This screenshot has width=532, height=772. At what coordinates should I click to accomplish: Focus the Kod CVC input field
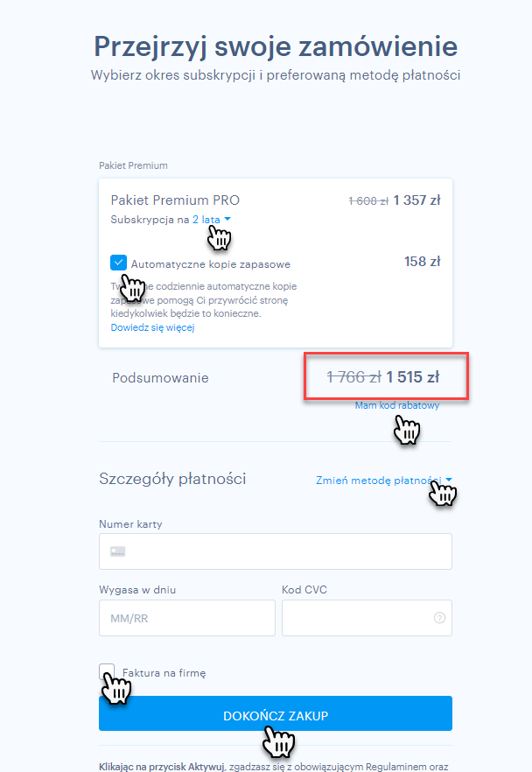367,618
